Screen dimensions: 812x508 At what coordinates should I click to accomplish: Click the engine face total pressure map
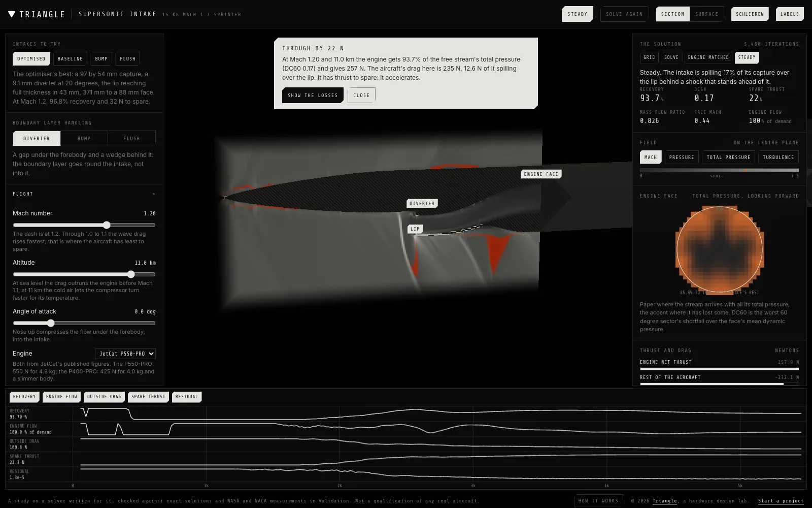[x=720, y=249]
